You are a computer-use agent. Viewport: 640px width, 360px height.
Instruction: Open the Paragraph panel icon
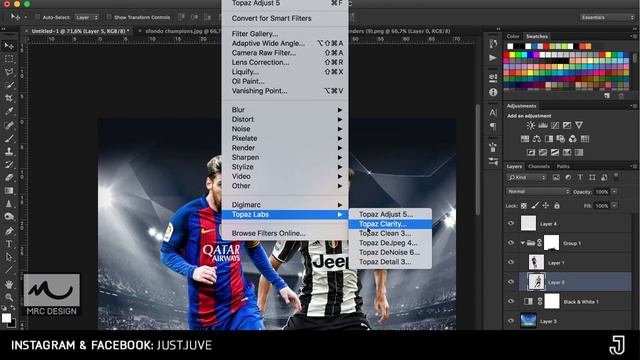493,127
